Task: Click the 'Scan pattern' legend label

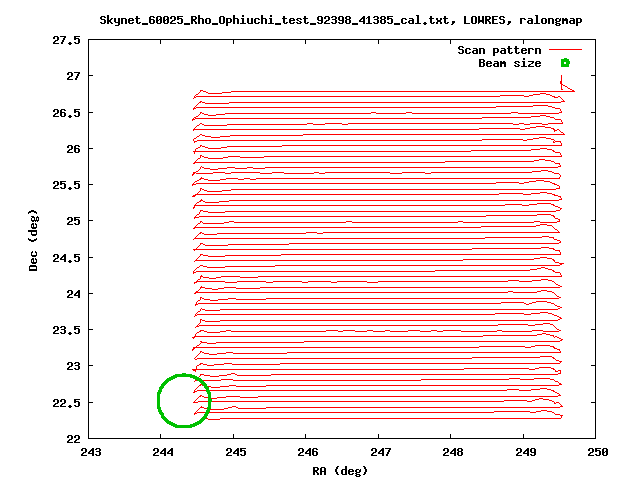Action: coord(499,50)
